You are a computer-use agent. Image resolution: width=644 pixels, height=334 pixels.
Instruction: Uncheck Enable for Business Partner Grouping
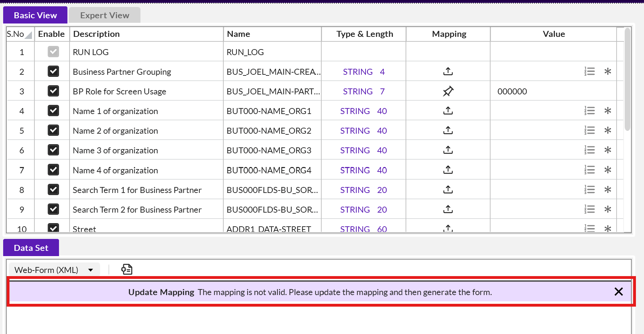[53, 72]
